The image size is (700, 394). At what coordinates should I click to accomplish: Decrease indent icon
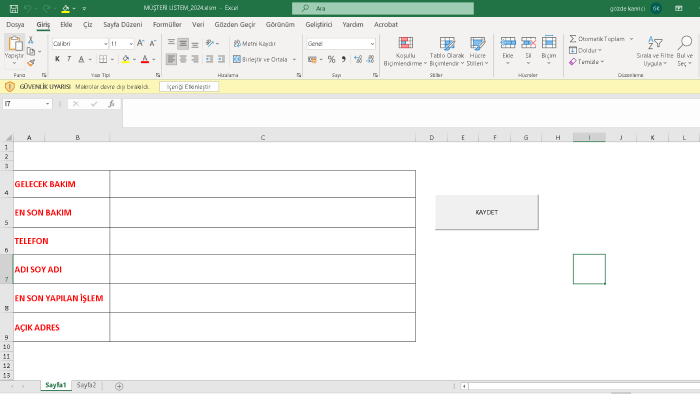[x=209, y=59]
